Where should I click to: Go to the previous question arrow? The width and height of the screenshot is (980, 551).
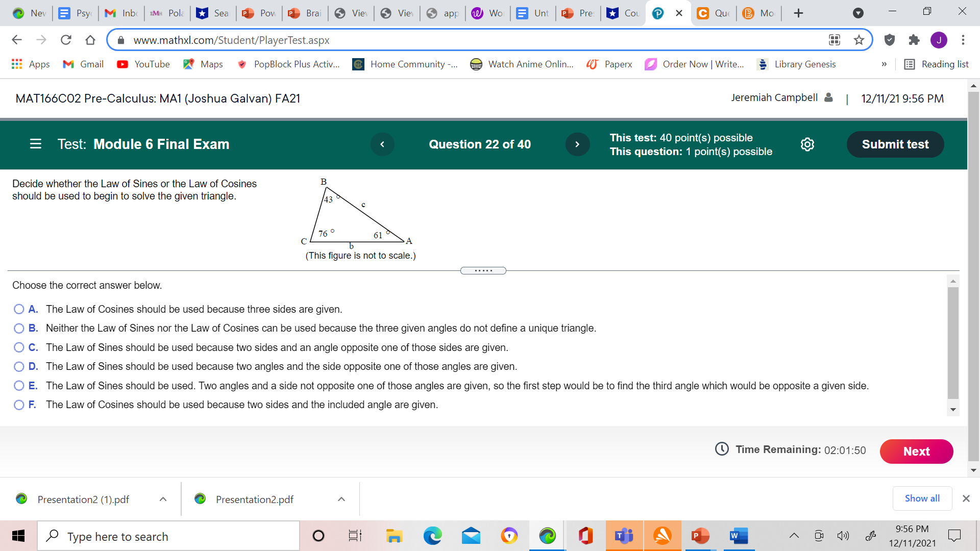(382, 144)
